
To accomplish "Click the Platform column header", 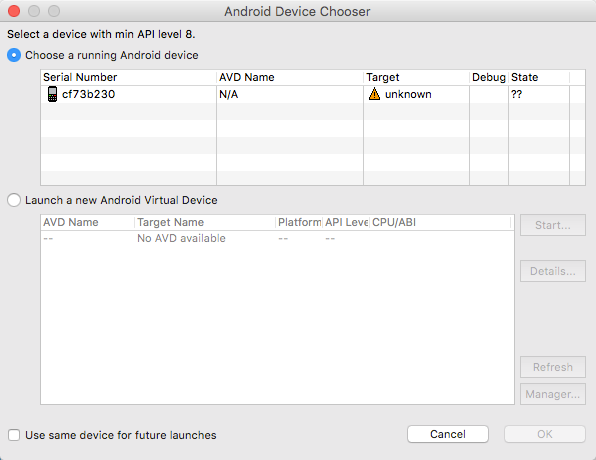I will [x=299, y=222].
